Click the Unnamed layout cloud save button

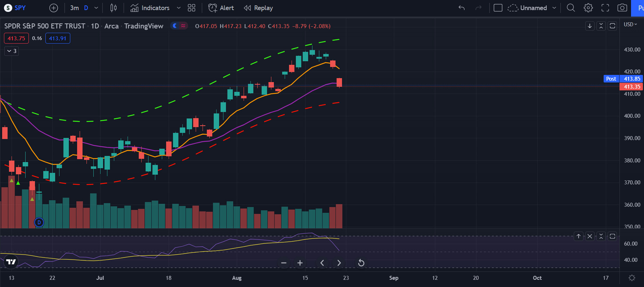pos(527,8)
